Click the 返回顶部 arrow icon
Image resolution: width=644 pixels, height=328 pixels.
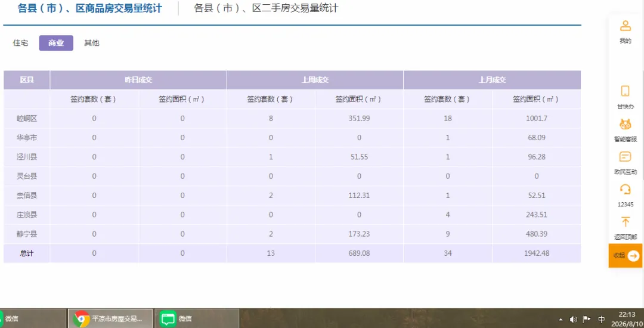click(x=625, y=222)
